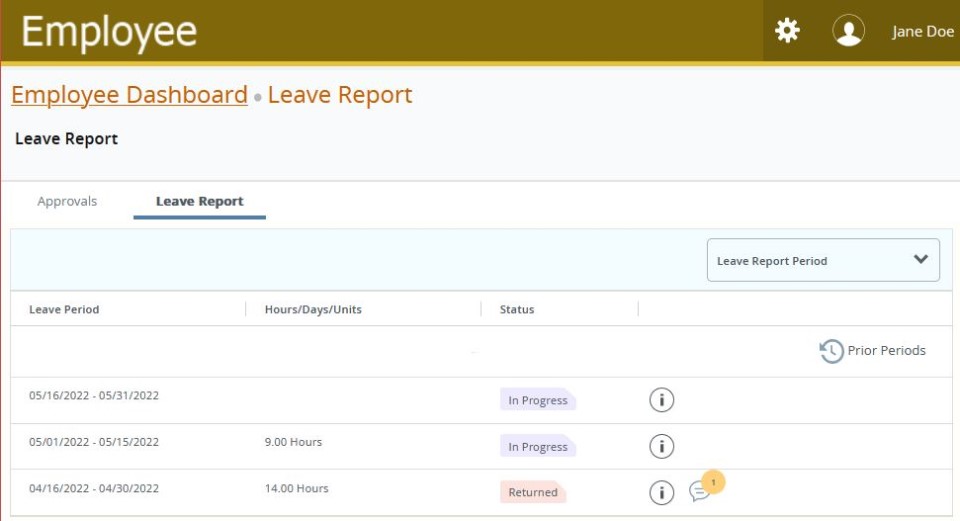Image resolution: width=960 pixels, height=521 pixels.
Task: Click the chevron arrow in Leave Report Period
Action: [921, 259]
